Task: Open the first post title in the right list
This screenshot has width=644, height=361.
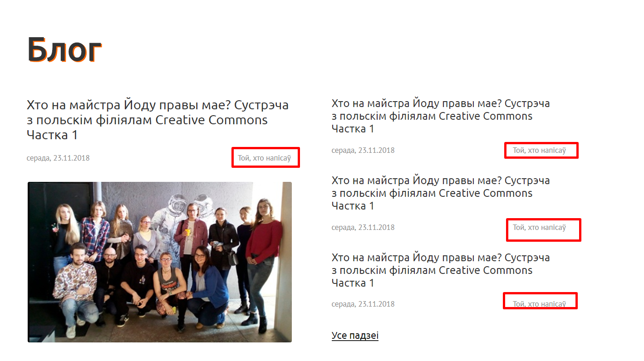Action: pyautogui.click(x=441, y=116)
